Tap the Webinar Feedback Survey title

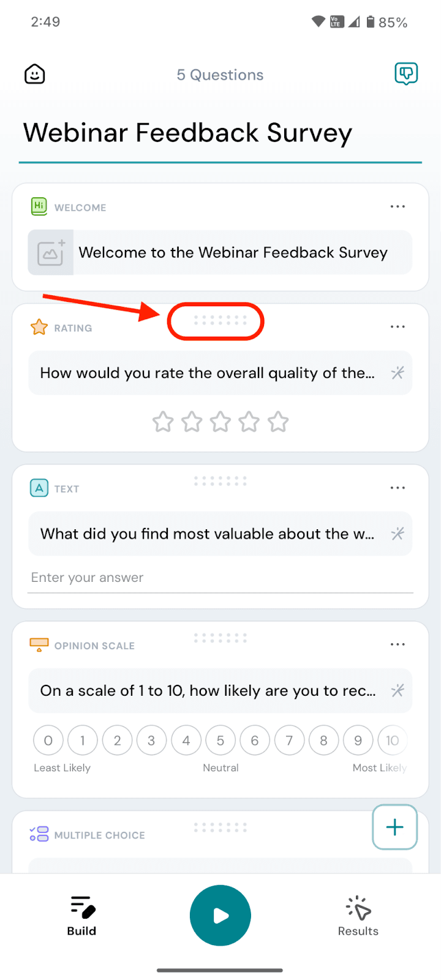coord(187,133)
